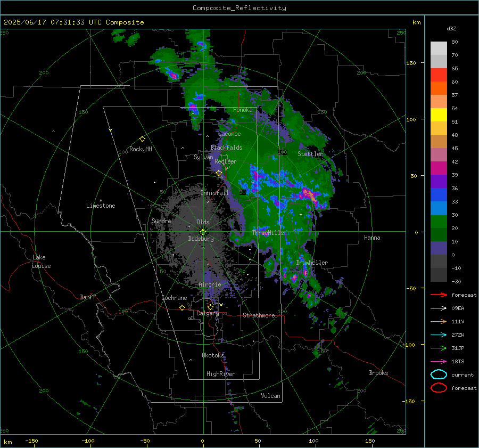Select the yellow swatch between 54 and 51 dBZ
Screen dimensions: 479x448
(439, 115)
